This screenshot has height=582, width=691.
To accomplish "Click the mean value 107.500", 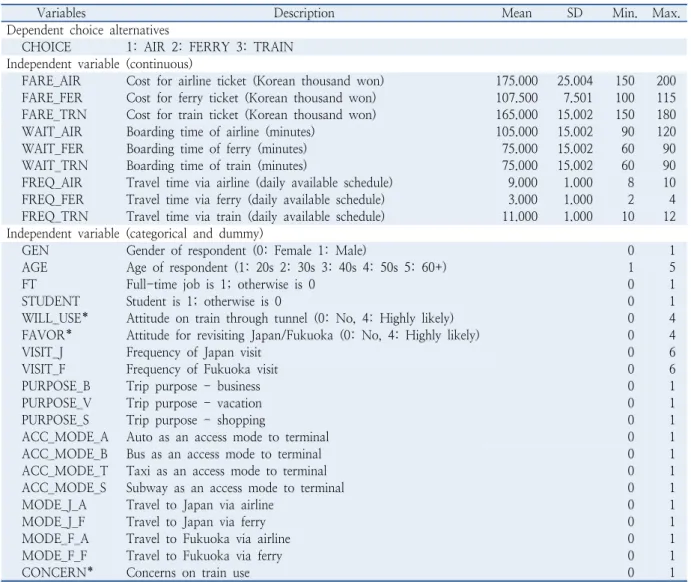I will [x=517, y=98].
